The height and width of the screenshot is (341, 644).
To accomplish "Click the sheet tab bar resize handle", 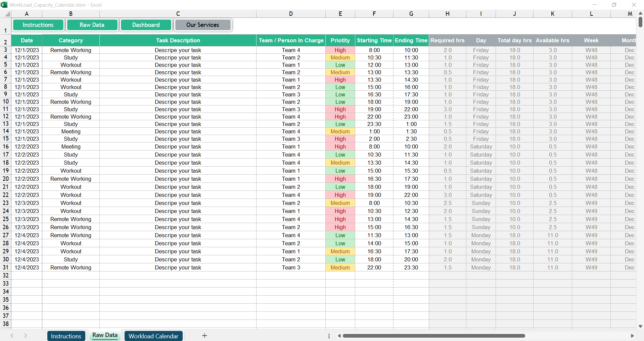I will pyautogui.click(x=329, y=336).
